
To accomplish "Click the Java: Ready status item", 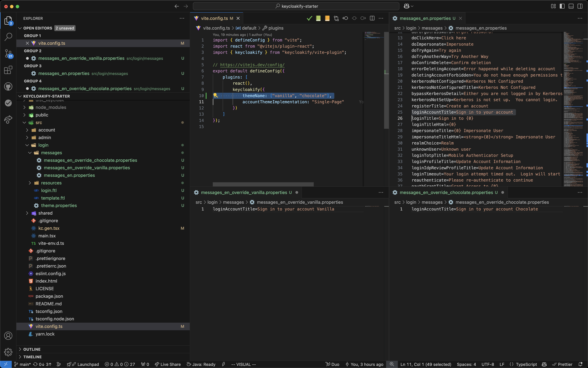I will coord(201,364).
